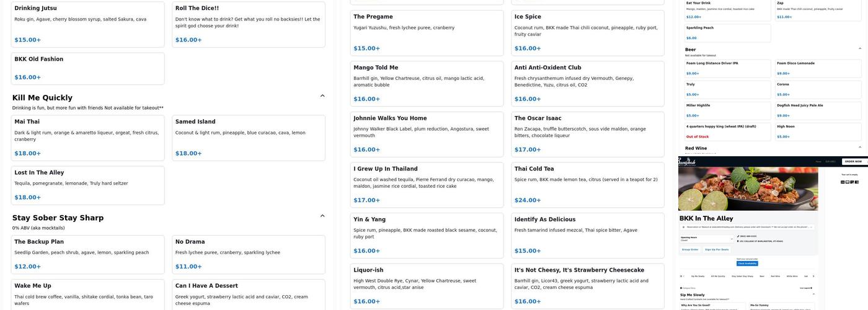
Task: Click the Collapse Menu icon
Action: 682,288
